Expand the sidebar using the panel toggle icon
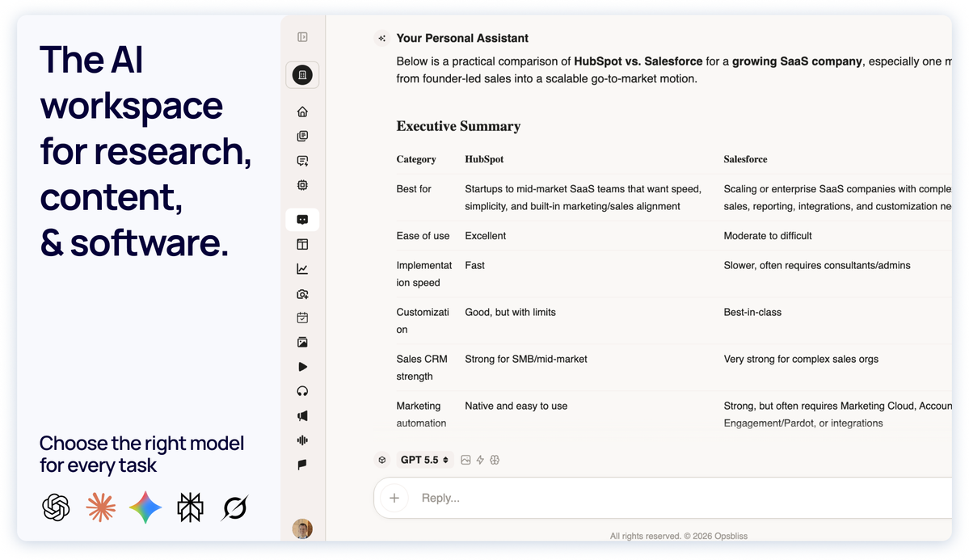Viewport: 969px width, 560px height. click(302, 37)
